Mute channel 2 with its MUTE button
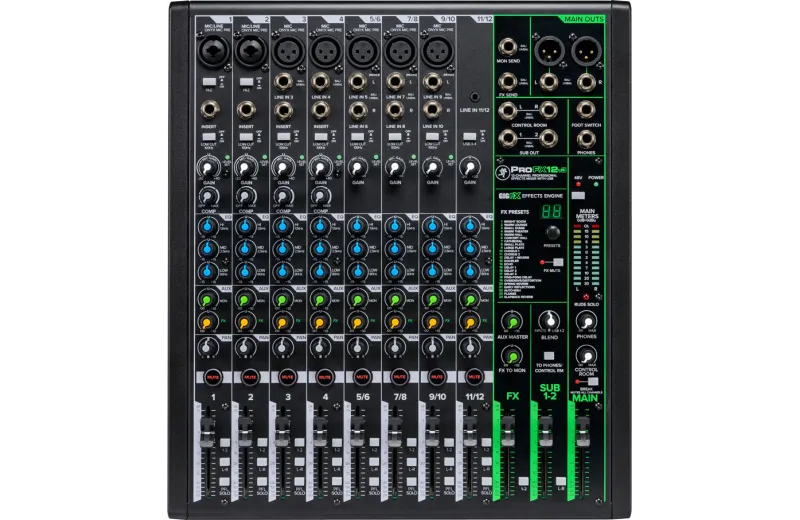800x520 pixels. [250, 377]
